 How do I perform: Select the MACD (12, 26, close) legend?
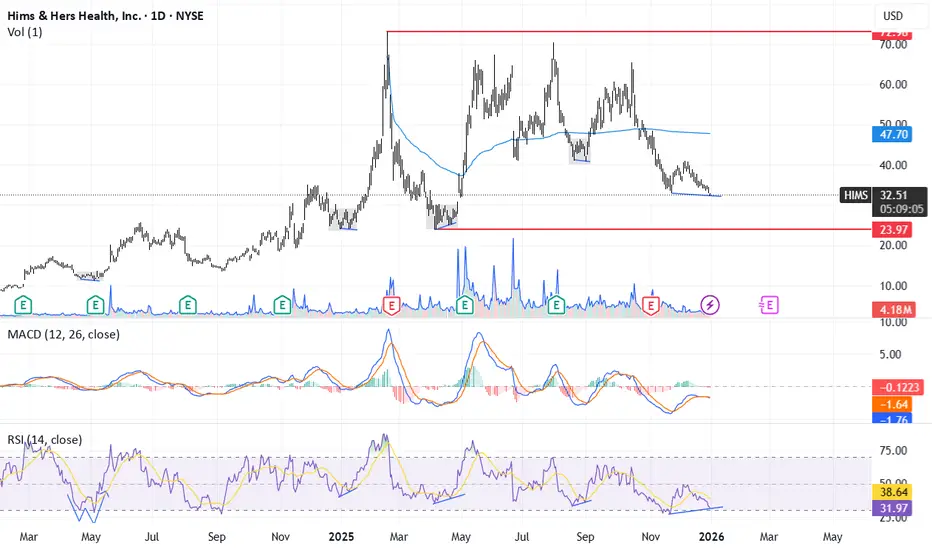pos(64,334)
